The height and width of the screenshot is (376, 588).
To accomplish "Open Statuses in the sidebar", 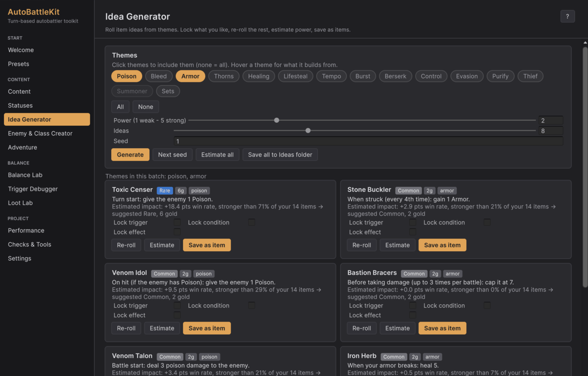I will click(x=47, y=105).
